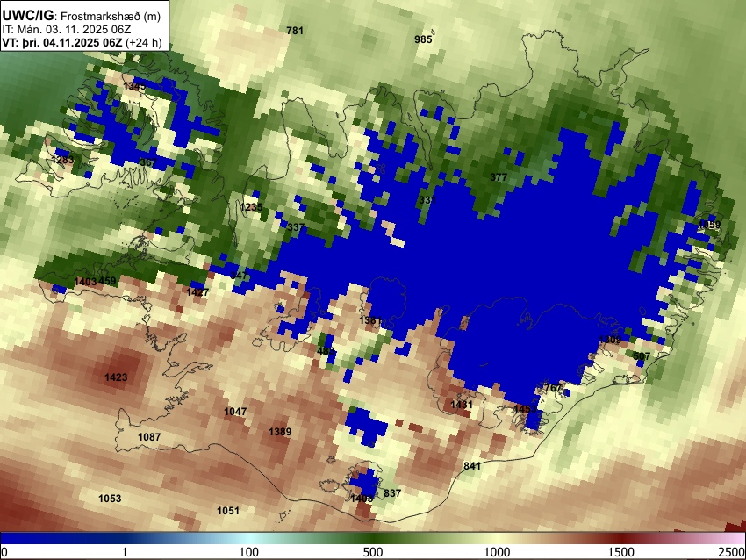The height and width of the screenshot is (560, 746).
Task: Click the map label 347
Action: click(x=239, y=275)
